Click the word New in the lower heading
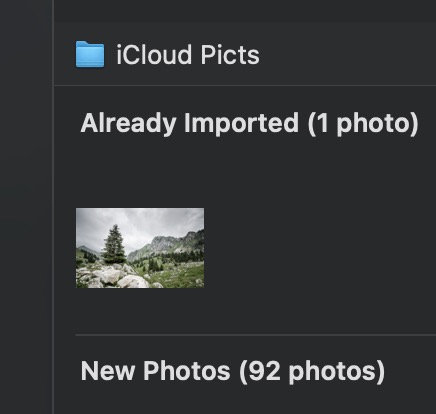 (x=108, y=371)
